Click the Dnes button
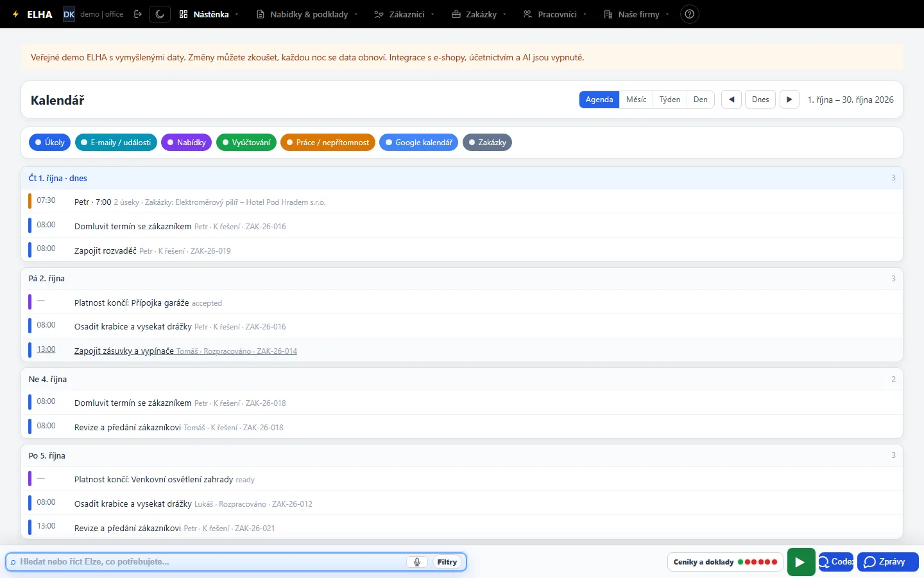Image resolution: width=924 pixels, height=578 pixels. 760,100
